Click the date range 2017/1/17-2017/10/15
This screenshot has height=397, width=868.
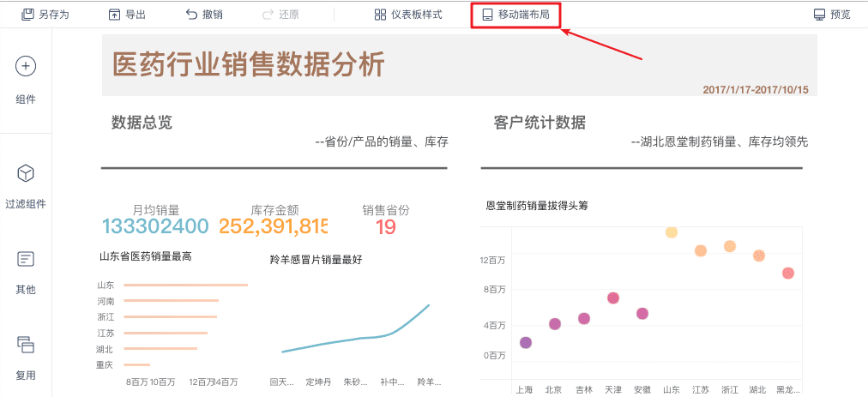click(756, 89)
